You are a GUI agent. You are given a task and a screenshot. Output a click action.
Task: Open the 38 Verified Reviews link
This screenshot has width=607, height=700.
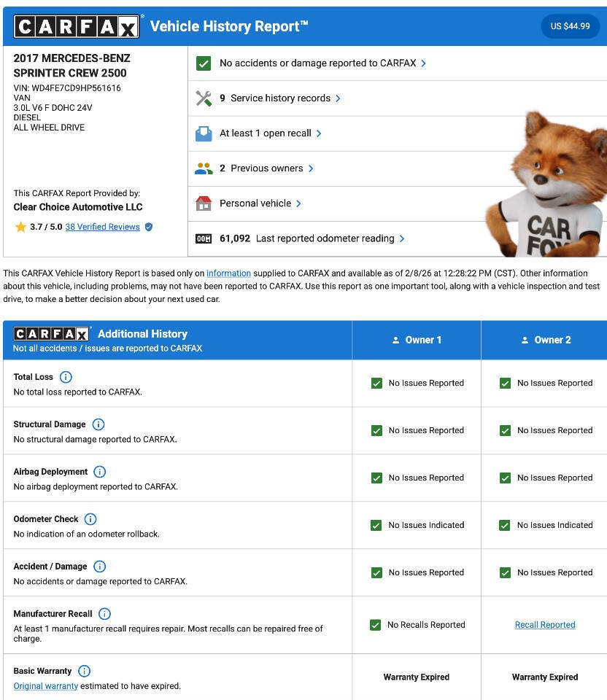pos(102,227)
